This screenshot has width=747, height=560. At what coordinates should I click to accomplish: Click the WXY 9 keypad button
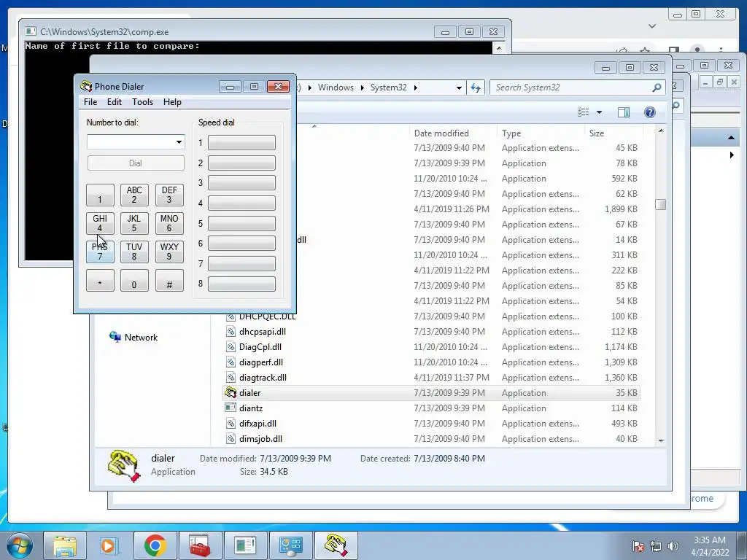click(169, 252)
